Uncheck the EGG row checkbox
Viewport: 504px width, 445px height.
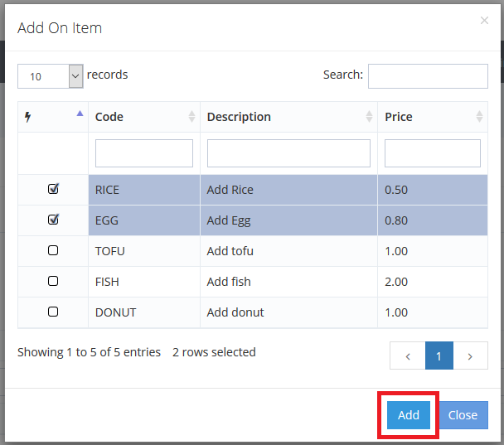(53, 220)
